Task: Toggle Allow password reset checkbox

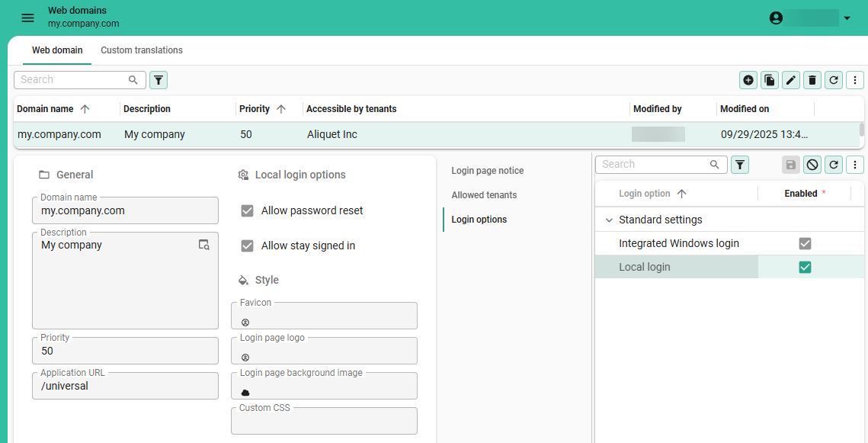Action: coord(247,210)
